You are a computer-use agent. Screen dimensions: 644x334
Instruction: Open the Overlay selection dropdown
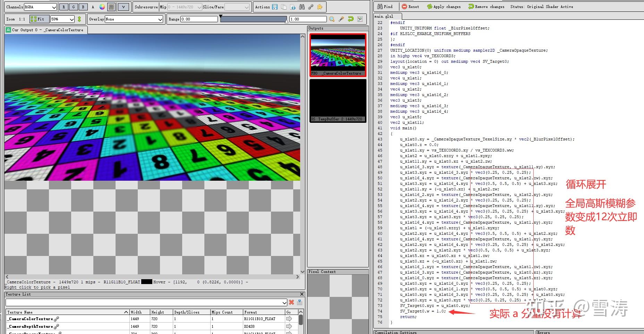point(134,19)
